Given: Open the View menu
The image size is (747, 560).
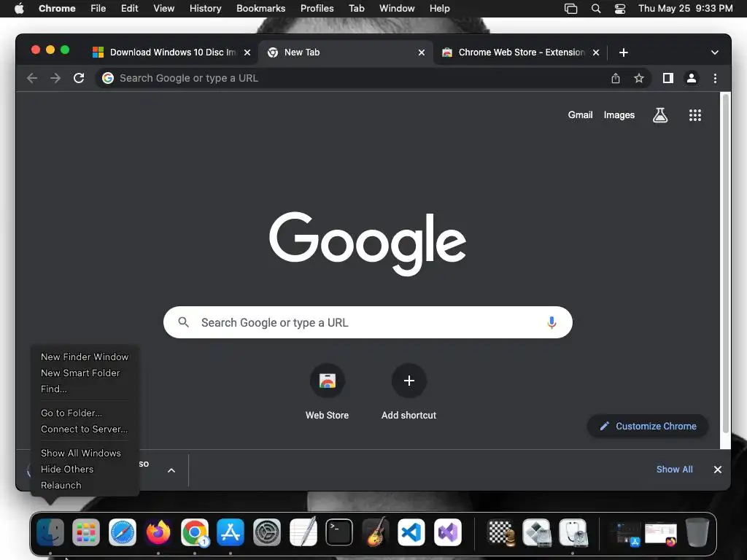Looking at the screenshot, I should 163,9.
